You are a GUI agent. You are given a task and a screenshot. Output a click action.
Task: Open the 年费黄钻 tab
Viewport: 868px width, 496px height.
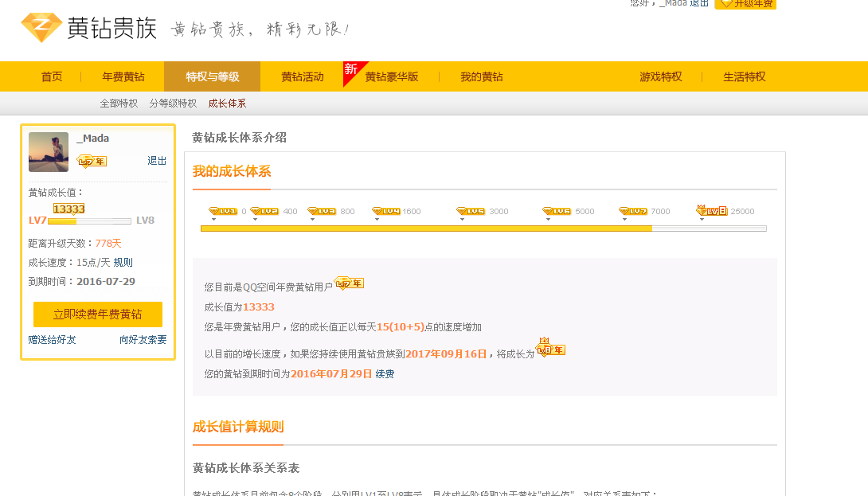(123, 76)
